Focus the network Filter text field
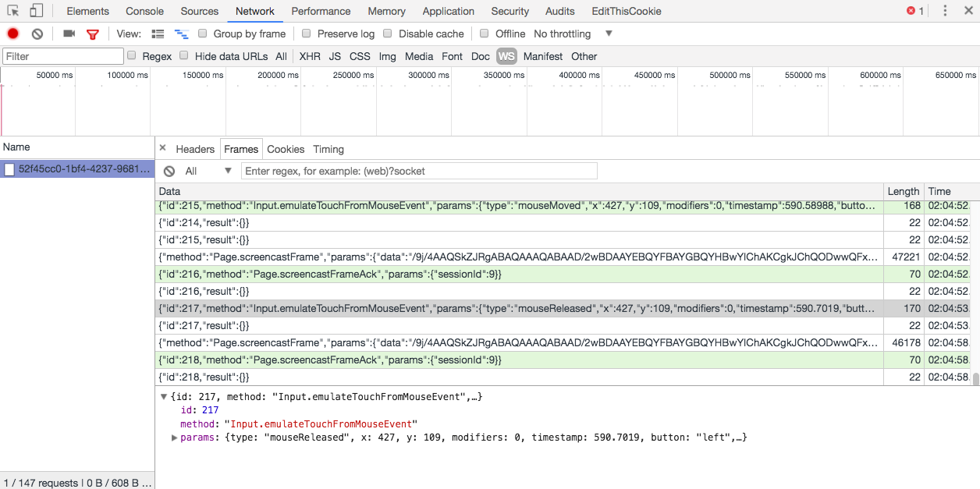 pos(63,56)
